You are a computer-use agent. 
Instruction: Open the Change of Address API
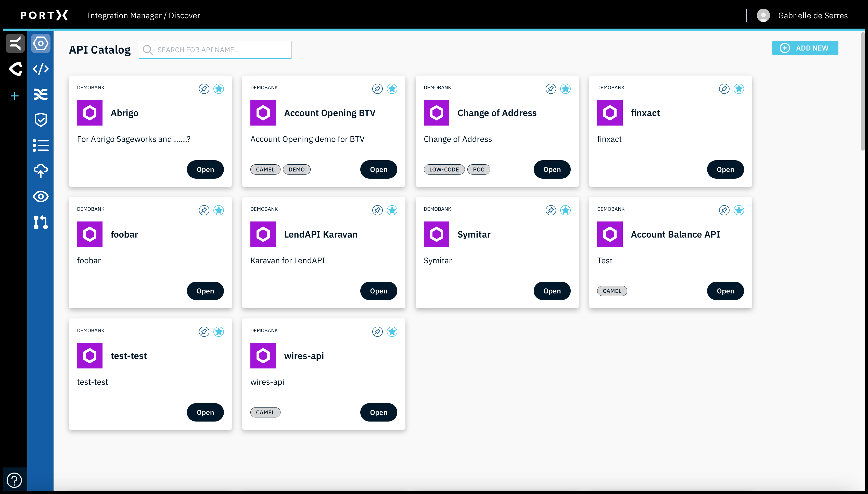552,170
